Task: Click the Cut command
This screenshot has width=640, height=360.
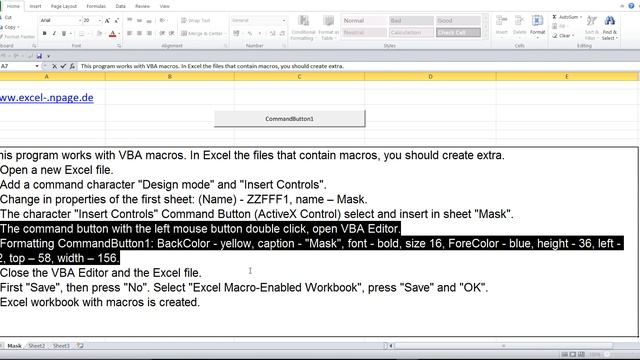Action: point(6,18)
